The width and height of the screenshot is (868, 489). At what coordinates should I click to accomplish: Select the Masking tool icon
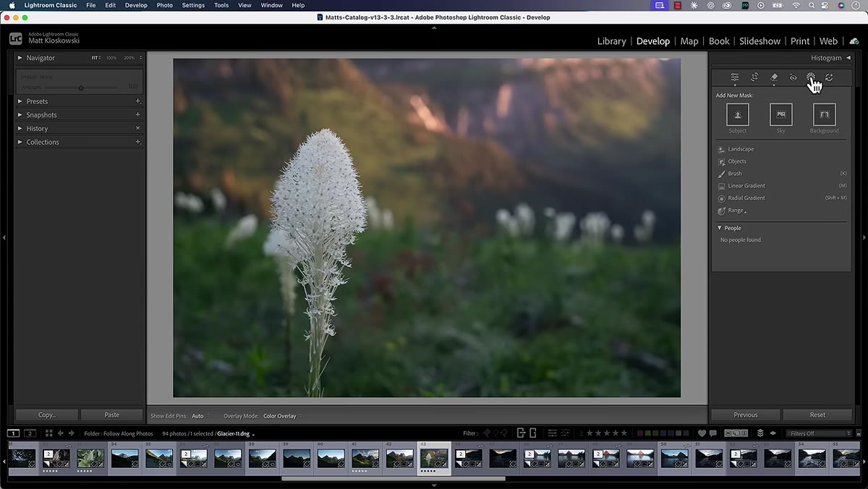(811, 77)
